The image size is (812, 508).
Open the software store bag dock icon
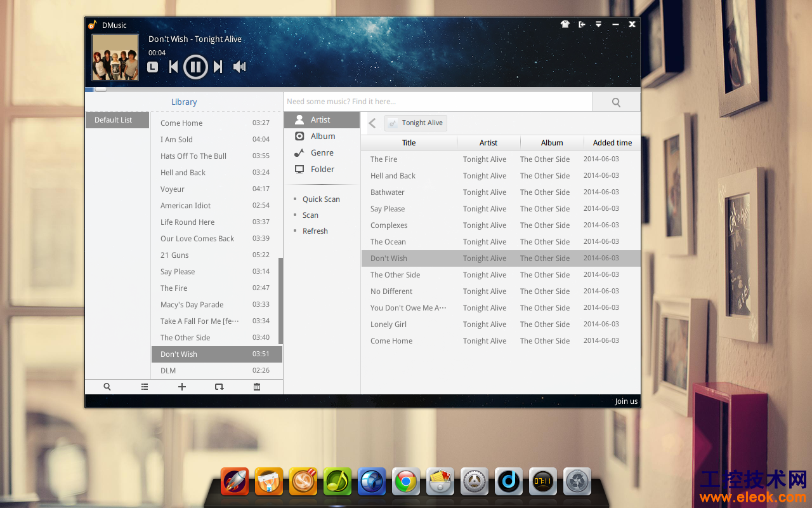(x=269, y=481)
